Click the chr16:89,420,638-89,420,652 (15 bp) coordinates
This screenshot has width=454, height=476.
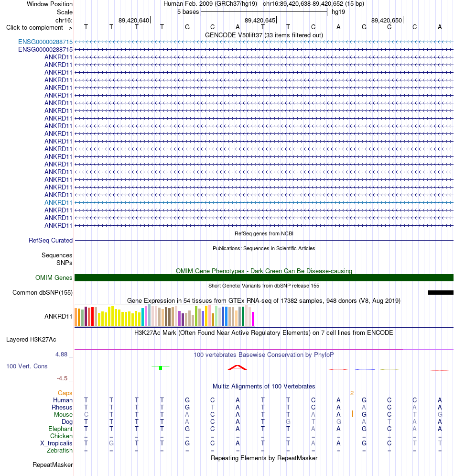click(313, 4)
